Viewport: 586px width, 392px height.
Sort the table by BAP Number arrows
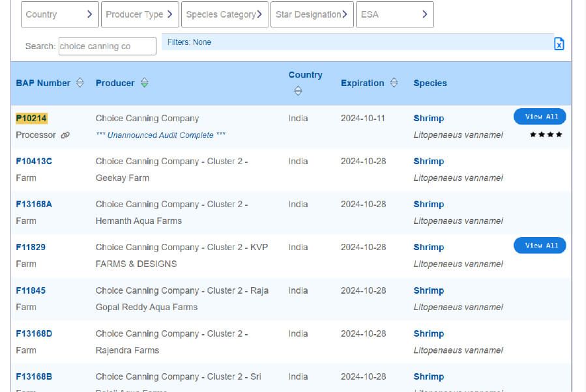(80, 83)
